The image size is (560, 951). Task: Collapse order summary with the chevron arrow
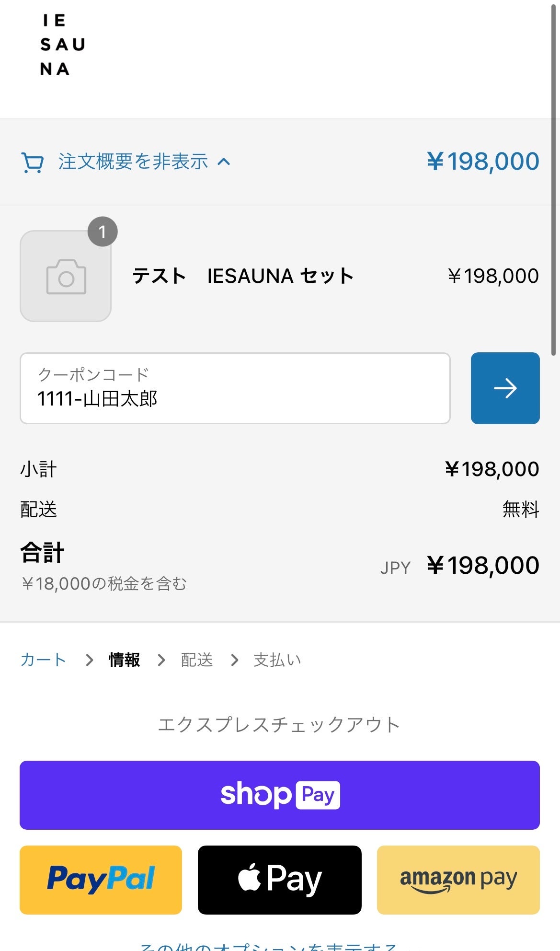224,162
